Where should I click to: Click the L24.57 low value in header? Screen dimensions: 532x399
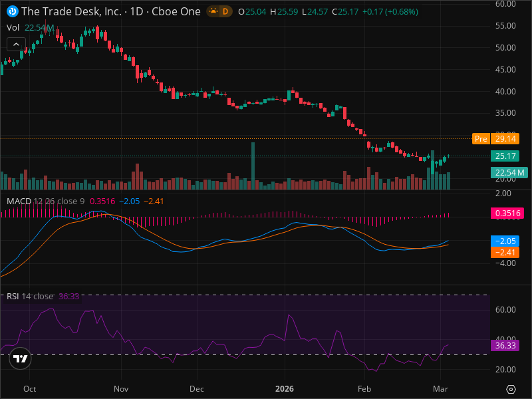point(315,12)
